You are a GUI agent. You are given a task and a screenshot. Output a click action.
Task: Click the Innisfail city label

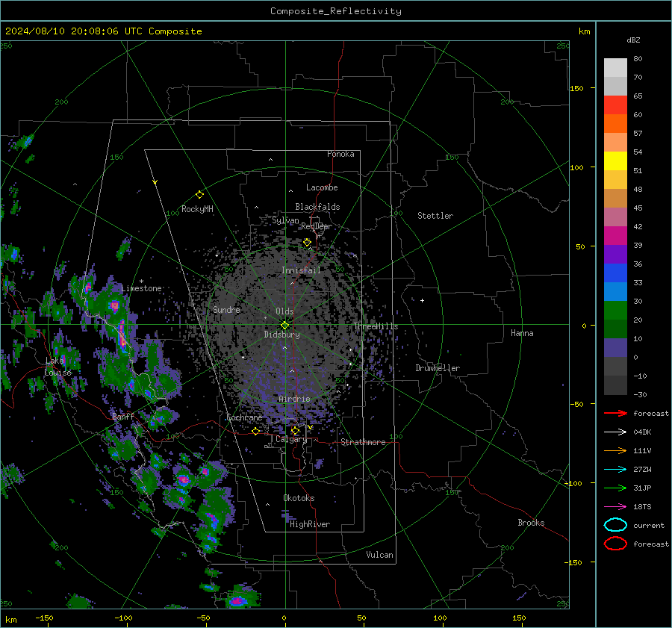(x=301, y=270)
